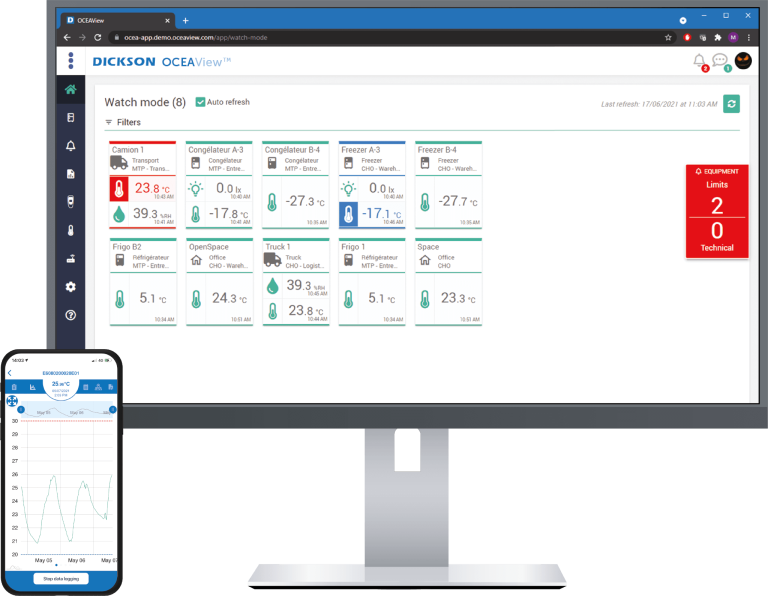Click the refresh button next to last refresh
The width and height of the screenshot is (768, 596).
[x=732, y=104]
